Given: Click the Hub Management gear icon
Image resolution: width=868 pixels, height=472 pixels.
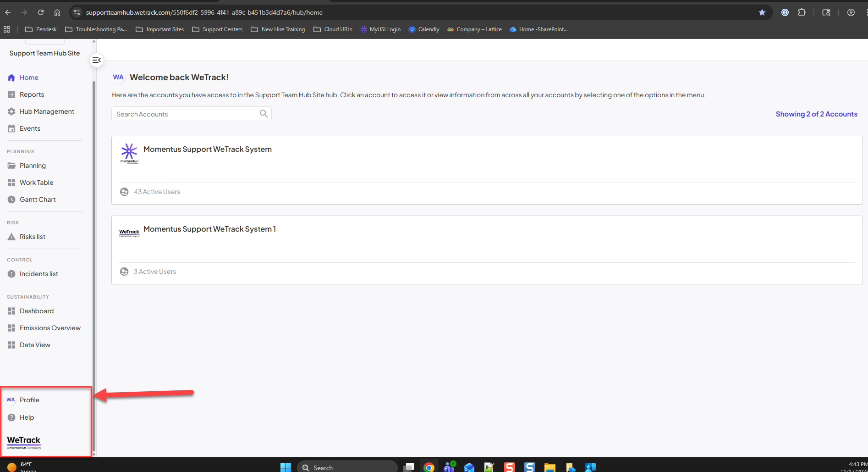Looking at the screenshot, I should click(11, 111).
